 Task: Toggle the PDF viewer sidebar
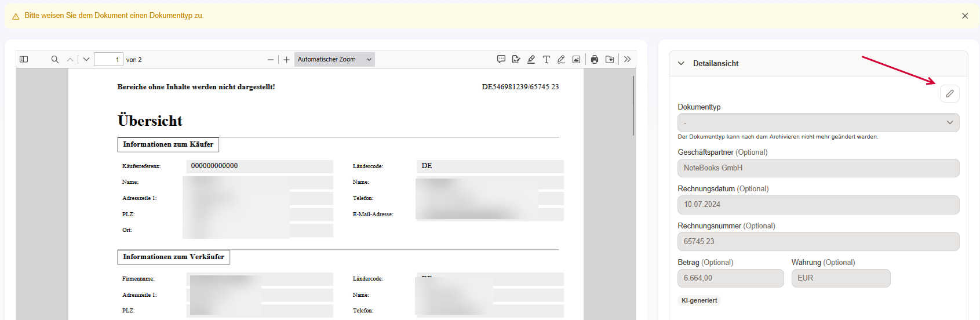[x=24, y=59]
